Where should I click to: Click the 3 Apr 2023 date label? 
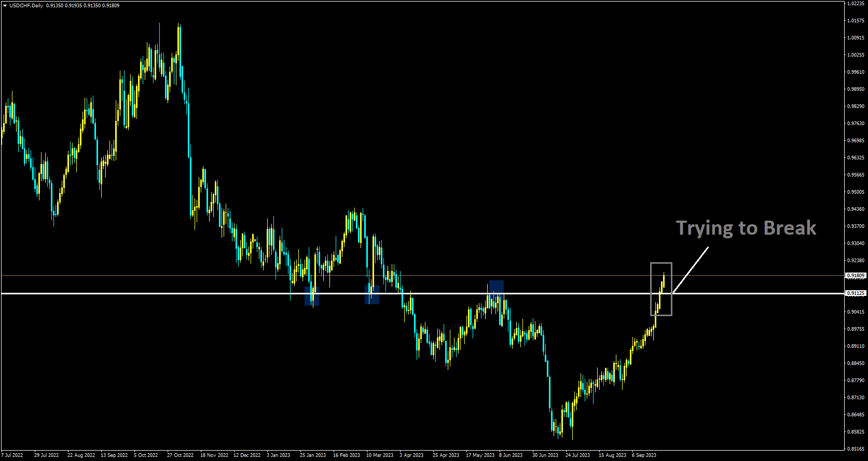pos(411,455)
